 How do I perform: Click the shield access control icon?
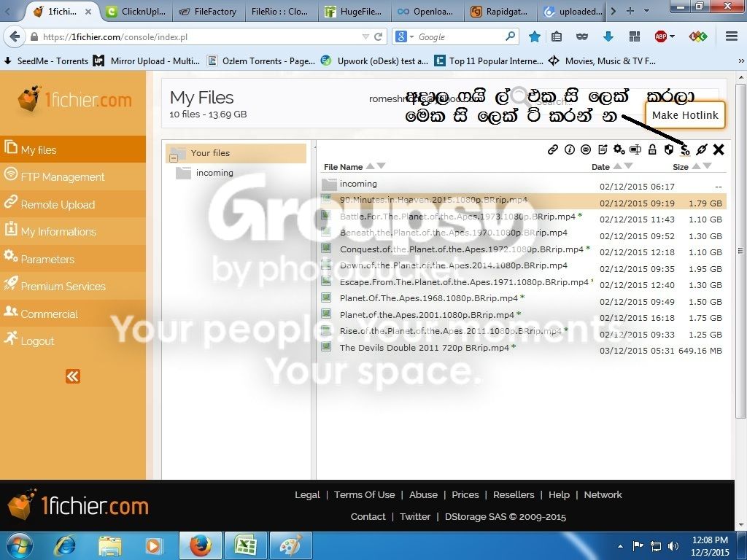669,149
